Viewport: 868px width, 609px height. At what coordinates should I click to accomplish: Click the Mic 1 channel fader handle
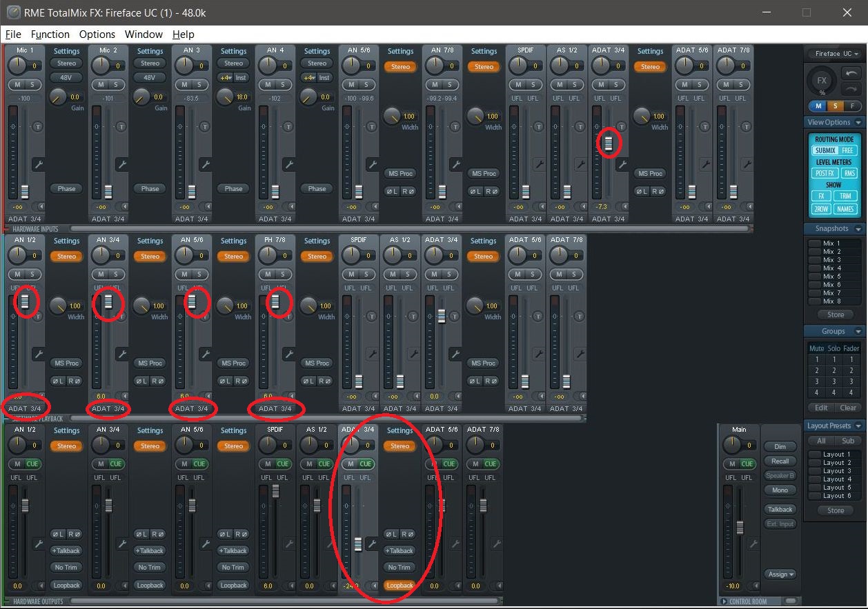click(x=25, y=191)
